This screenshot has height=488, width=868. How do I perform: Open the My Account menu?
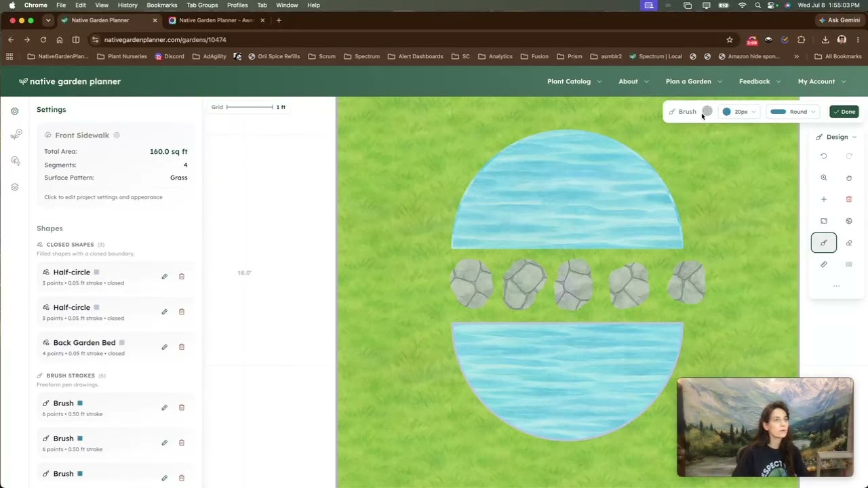pyautogui.click(x=821, y=81)
